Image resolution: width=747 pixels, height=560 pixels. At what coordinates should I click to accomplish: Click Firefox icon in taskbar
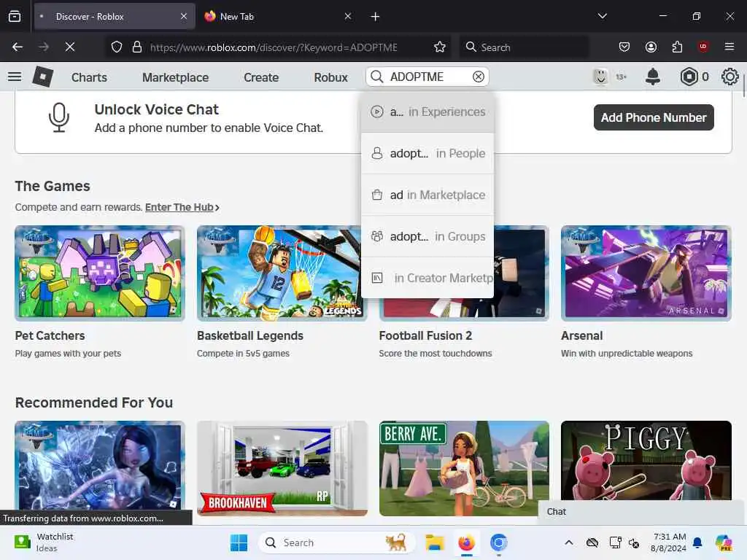466,542
